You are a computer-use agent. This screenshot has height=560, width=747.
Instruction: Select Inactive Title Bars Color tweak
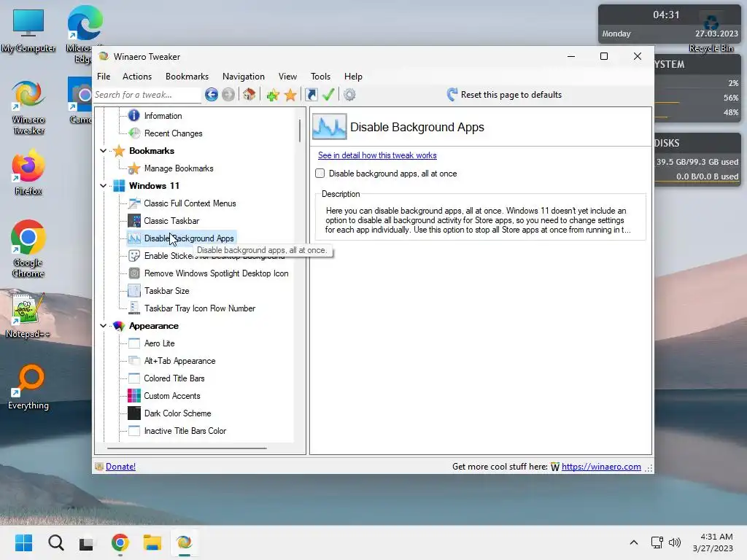click(185, 431)
